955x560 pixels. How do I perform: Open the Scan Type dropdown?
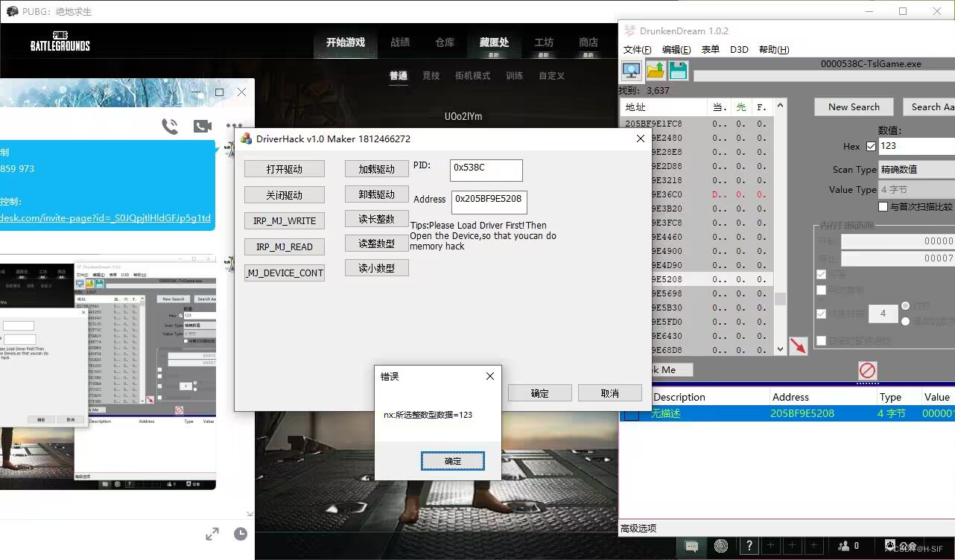tap(916, 169)
